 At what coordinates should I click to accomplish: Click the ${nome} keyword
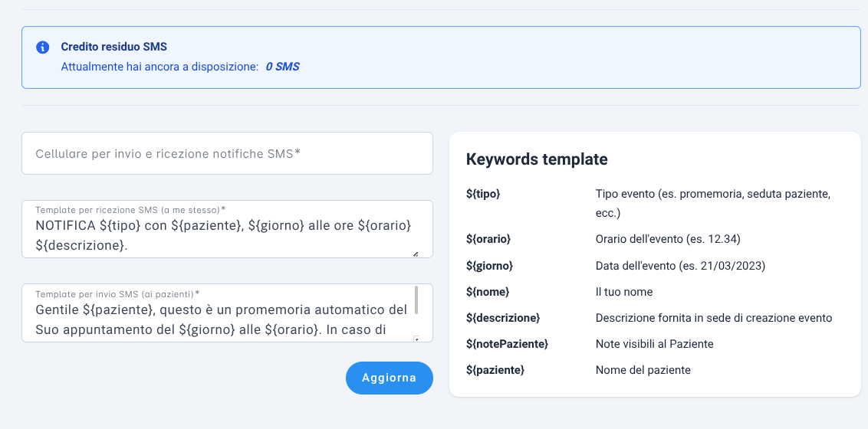488,291
